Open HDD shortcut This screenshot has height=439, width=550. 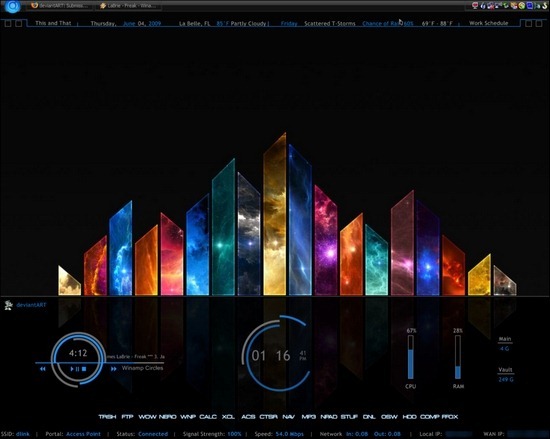coord(409,417)
